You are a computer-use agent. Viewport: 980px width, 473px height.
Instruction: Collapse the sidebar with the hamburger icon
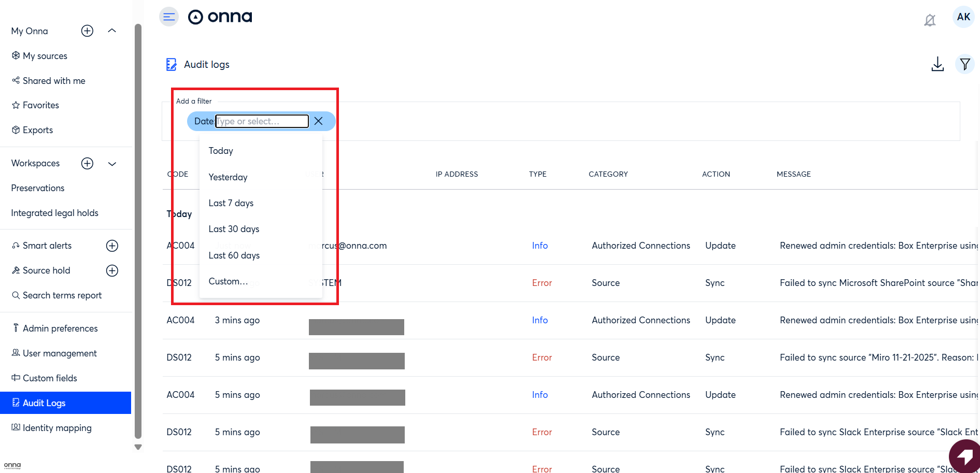168,17
